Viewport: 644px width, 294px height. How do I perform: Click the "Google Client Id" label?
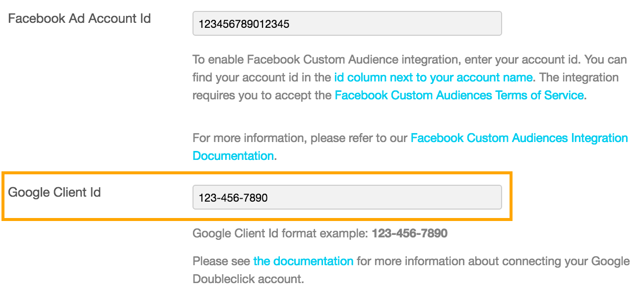click(55, 192)
